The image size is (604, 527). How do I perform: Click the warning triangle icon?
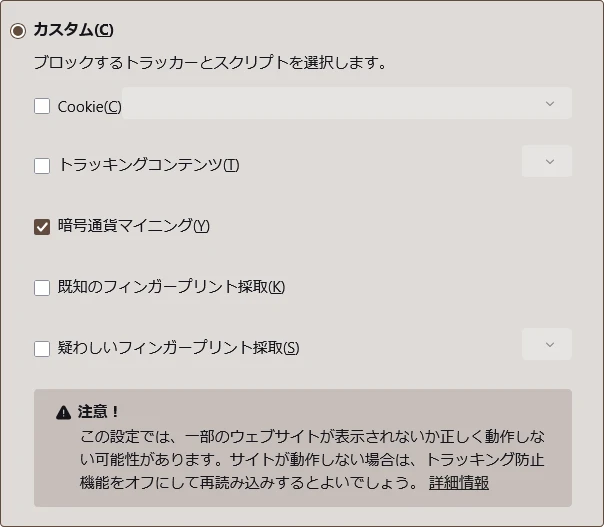tap(64, 412)
